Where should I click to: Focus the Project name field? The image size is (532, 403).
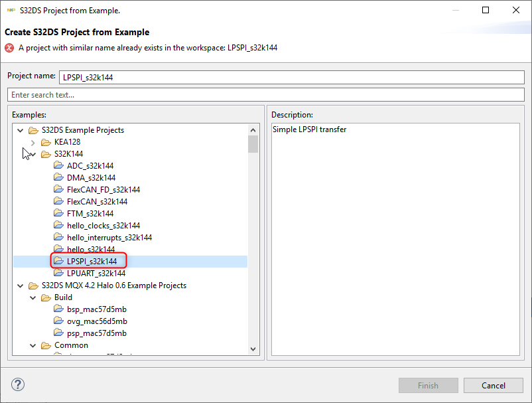tap(291, 77)
